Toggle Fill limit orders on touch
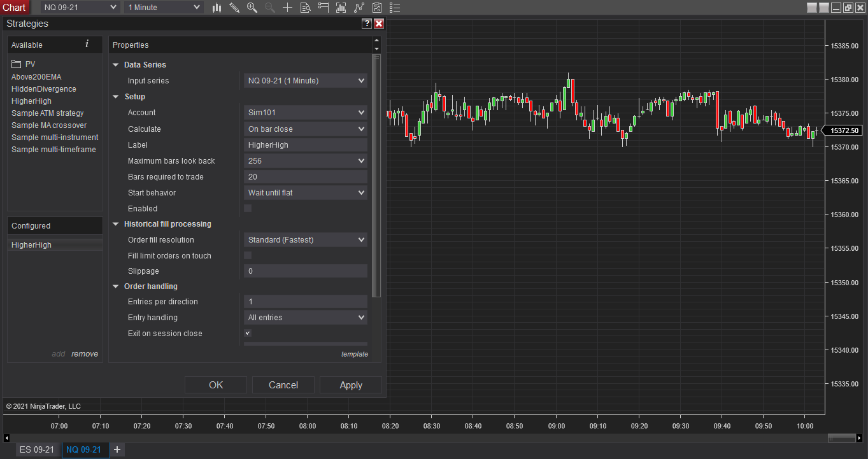Viewport: 868px width, 459px height. 248,255
